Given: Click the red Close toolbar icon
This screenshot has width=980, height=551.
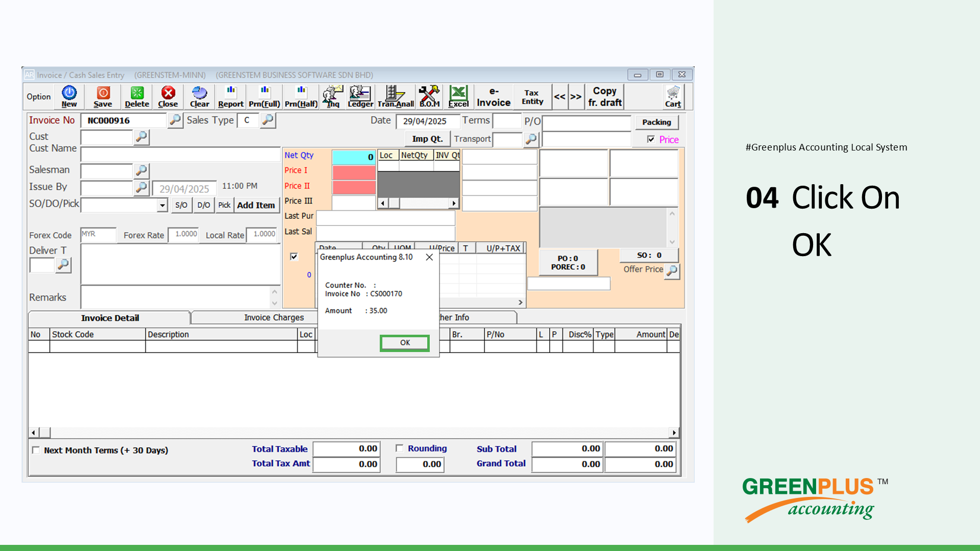Looking at the screenshot, I should pyautogui.click(x=168, y=96).
